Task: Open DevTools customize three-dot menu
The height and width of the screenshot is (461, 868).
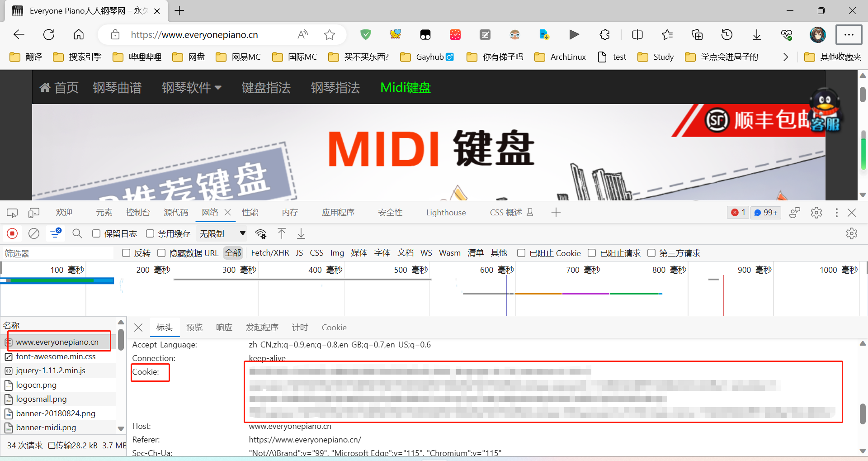Action: click(837, 213)
